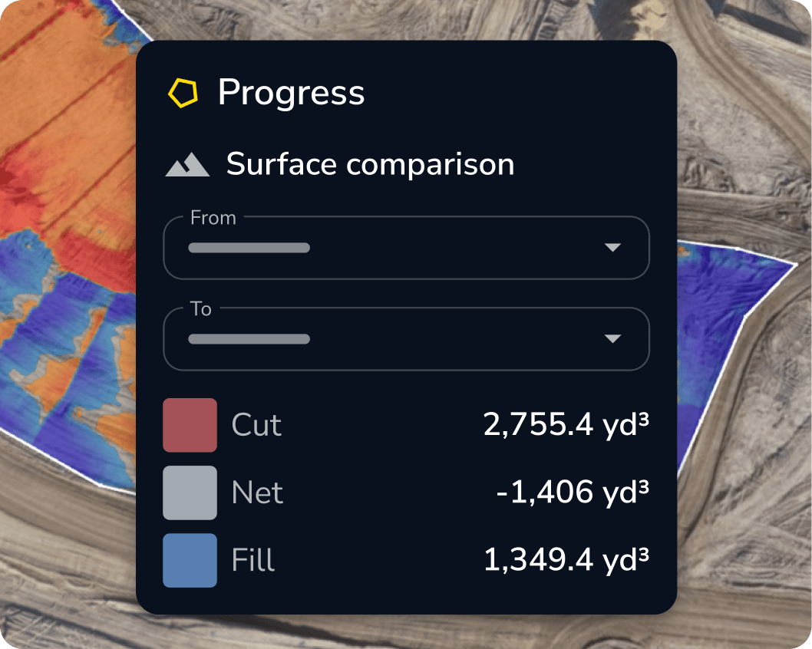Click the Net gray color swatch

pos(190,492)
